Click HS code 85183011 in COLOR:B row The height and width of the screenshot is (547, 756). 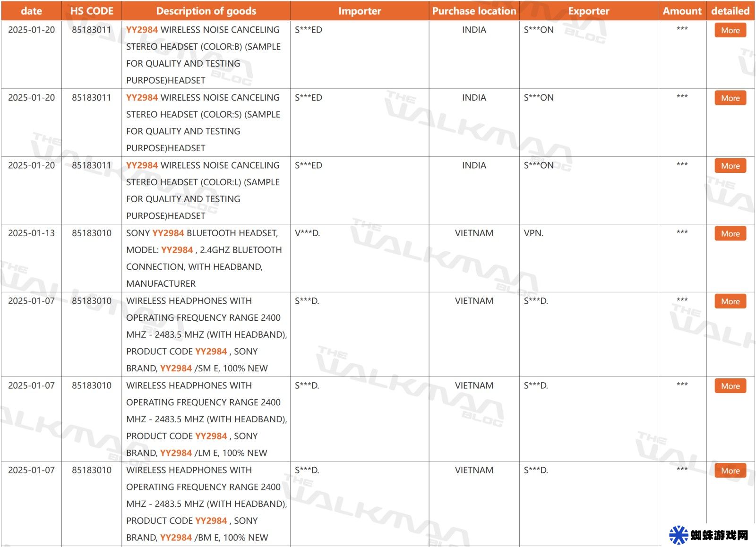point(92,30)
